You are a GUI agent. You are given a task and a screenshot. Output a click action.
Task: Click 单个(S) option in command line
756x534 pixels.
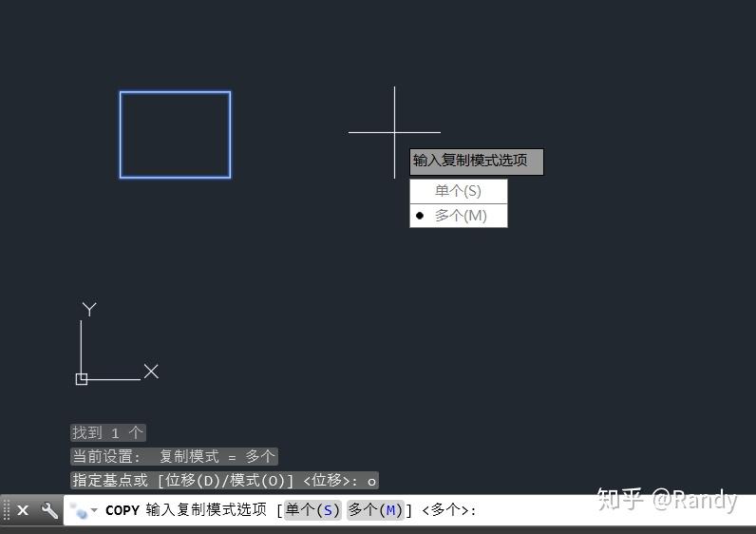(312, 510)
